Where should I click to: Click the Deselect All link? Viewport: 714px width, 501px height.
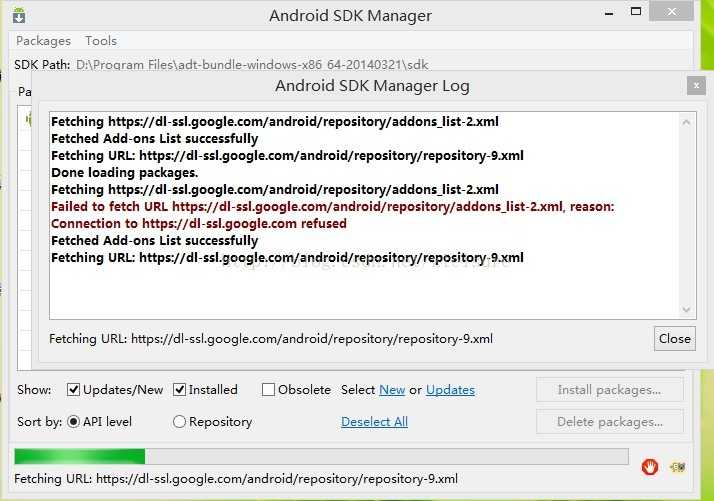374,422
